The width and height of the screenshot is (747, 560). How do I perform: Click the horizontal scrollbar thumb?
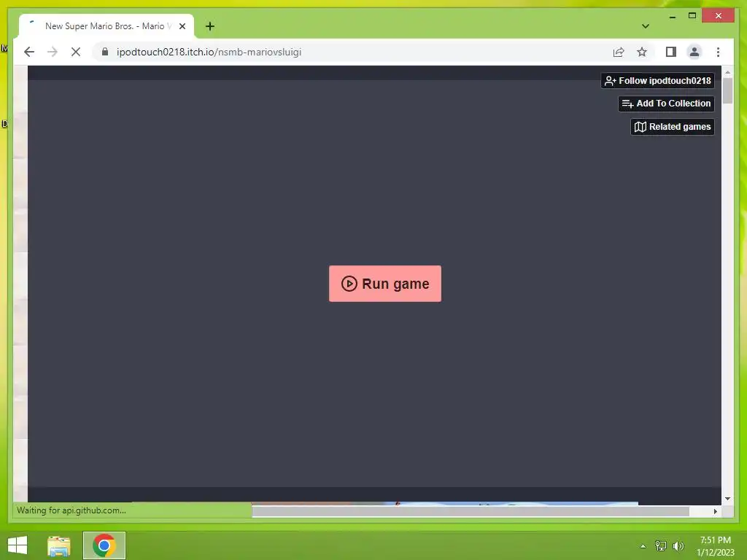[x=471, y=511]
